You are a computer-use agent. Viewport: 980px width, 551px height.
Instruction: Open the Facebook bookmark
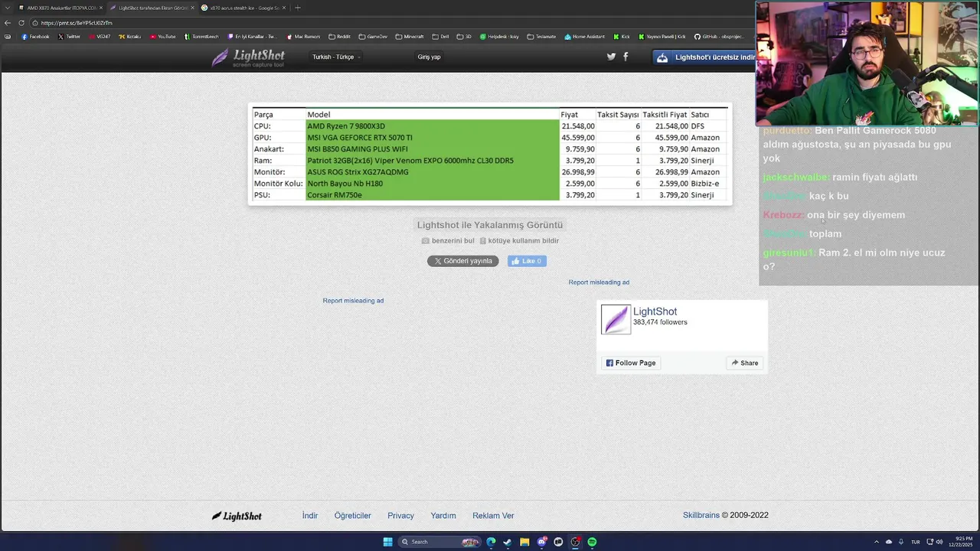click(x=35, y=37)
